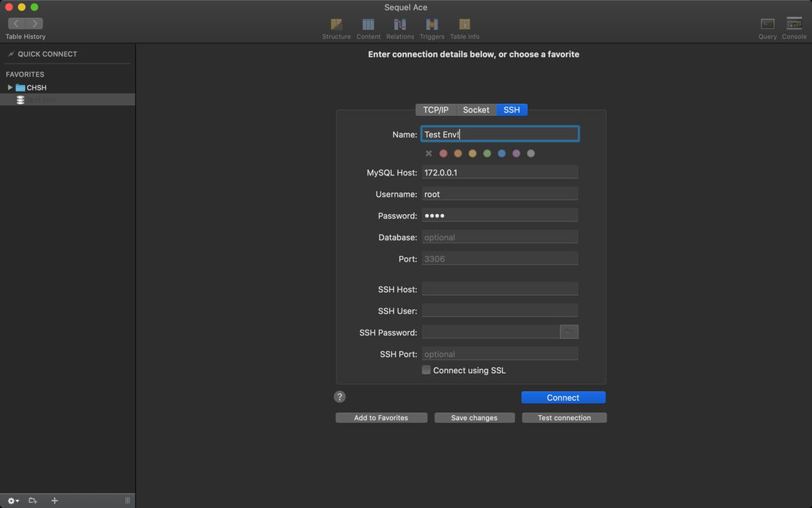Viewport: 812px width, 508px height.
Task: Switch to the Socket tab
Action: point(476,110)
